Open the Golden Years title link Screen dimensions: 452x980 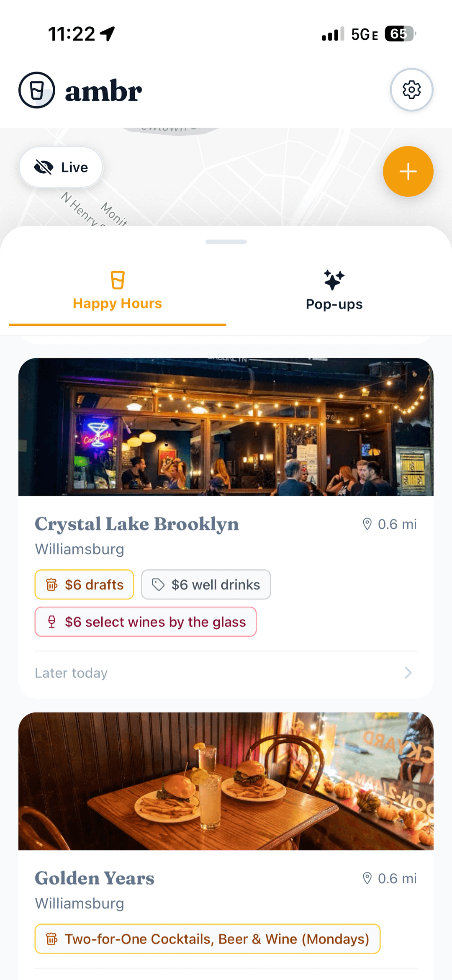coord(95,878)
